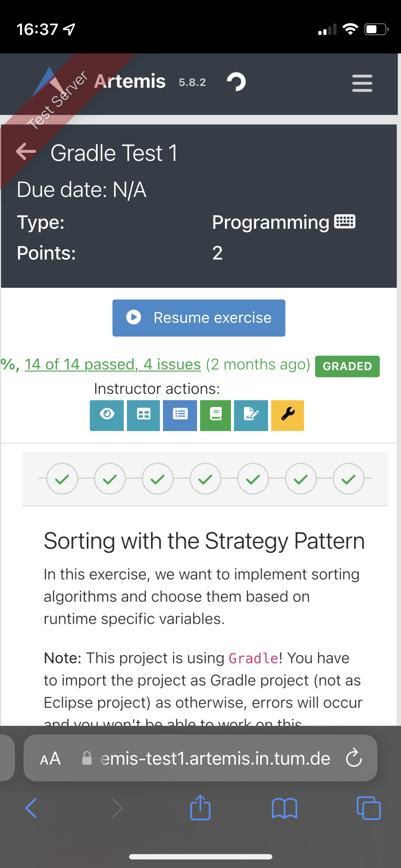Tap the GRADED status badge
Screen dimensions: 401x868
click(x=347, y=366)
